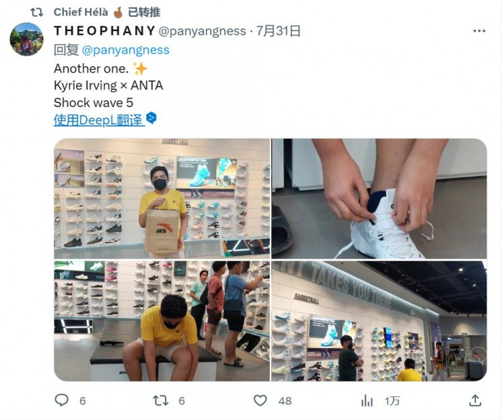Open tweet analytics bar chart icon
504x420 pixels.
(366, 401)
